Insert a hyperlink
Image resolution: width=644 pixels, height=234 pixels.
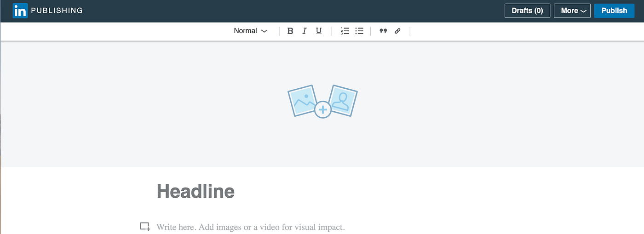[x=397, y=31]
